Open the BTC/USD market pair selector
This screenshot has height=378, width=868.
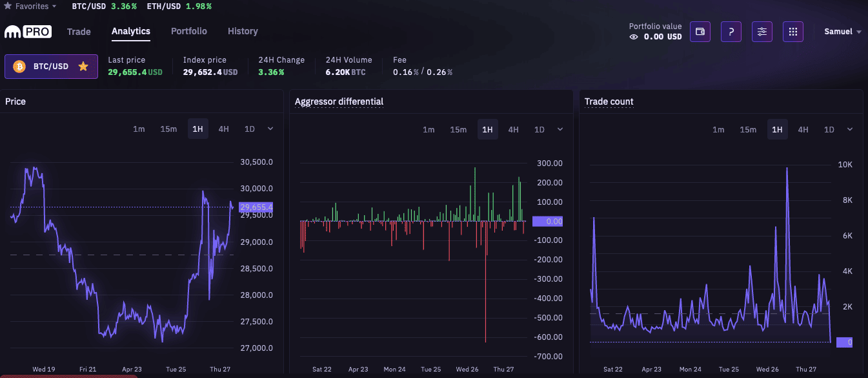(x=51, y=67)
